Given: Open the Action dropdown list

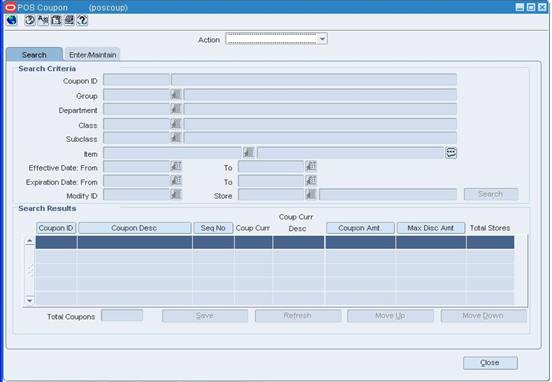Looking at the screenshot, I should pos(322,39).
